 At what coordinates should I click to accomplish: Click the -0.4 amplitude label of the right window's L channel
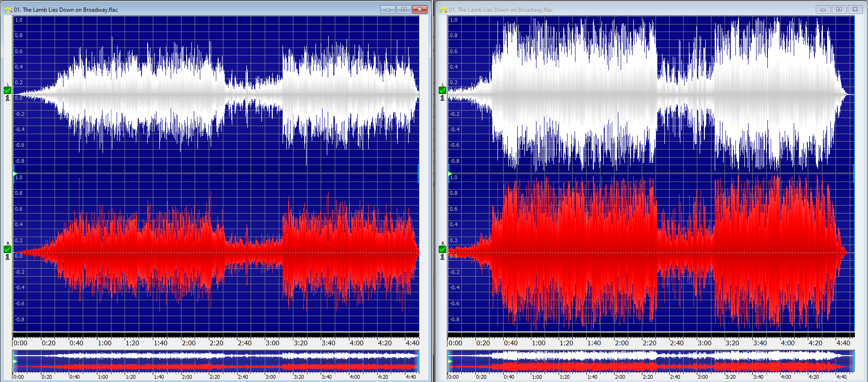(x=454, y=129)
